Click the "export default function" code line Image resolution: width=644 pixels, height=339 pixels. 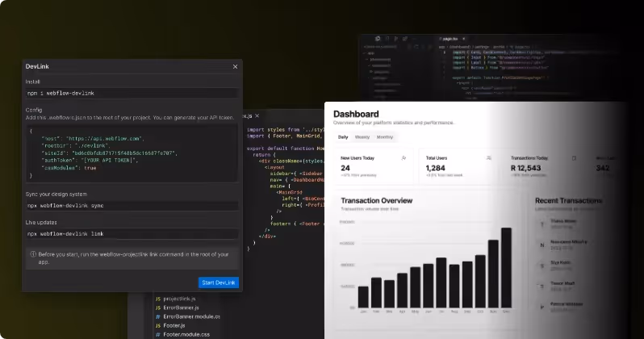coord(286,149)
